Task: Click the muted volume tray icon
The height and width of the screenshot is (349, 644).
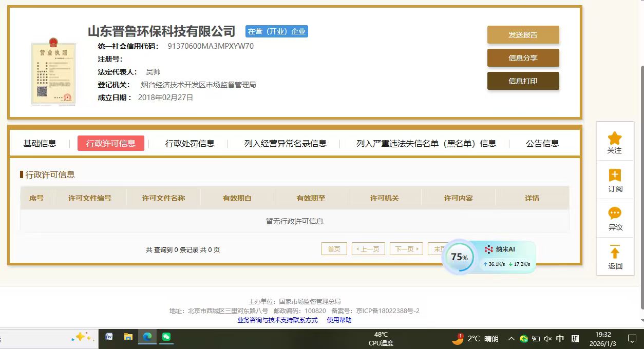Action: [548, 339]
